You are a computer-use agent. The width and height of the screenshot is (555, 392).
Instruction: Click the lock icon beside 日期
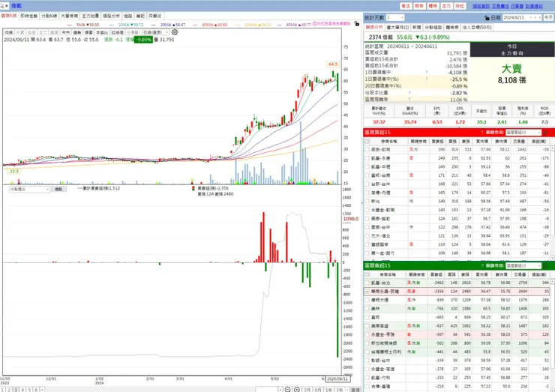[x=487, y=18]
